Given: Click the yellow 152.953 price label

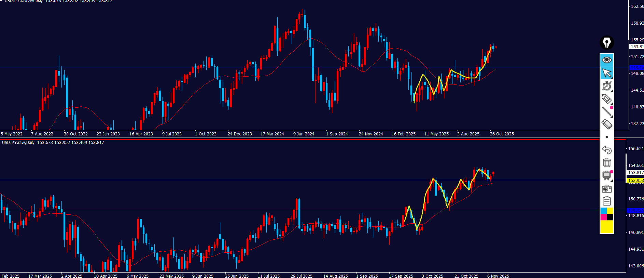Looking at the screenshot, I should tap(635, 180).
